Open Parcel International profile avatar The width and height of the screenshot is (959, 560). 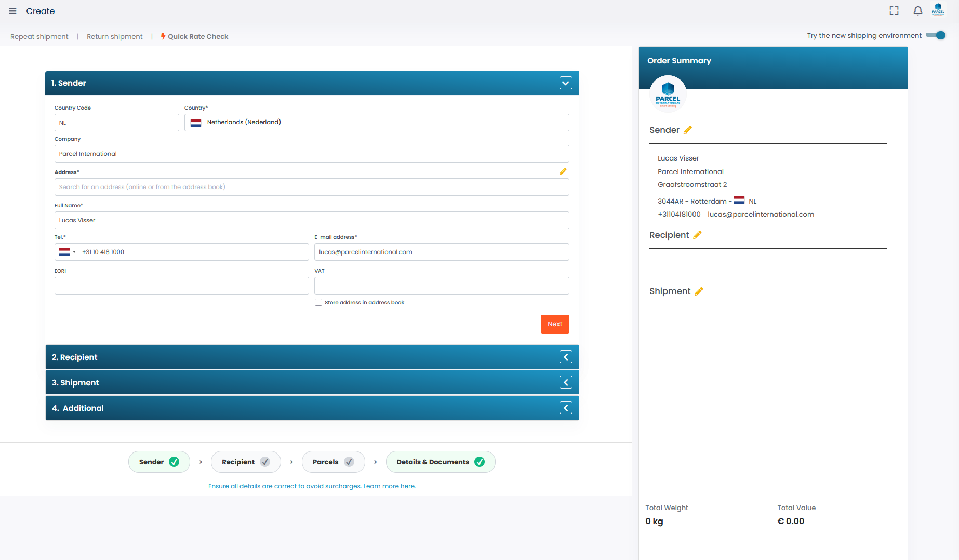point(938,10)
